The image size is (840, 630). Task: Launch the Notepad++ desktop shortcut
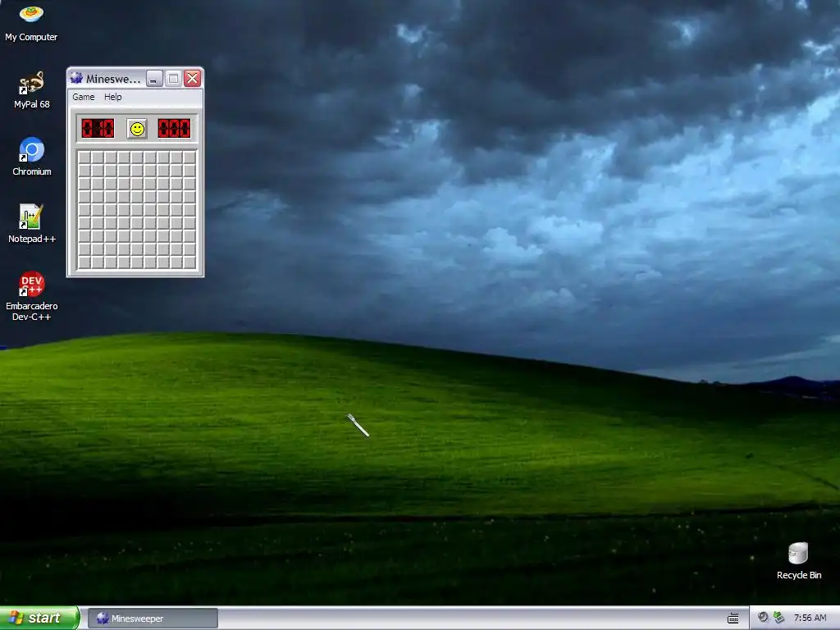coord(32,223)
